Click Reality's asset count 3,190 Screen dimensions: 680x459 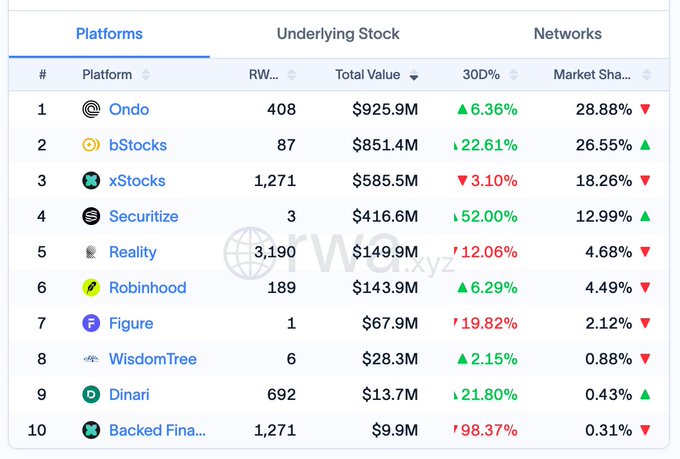275,252
